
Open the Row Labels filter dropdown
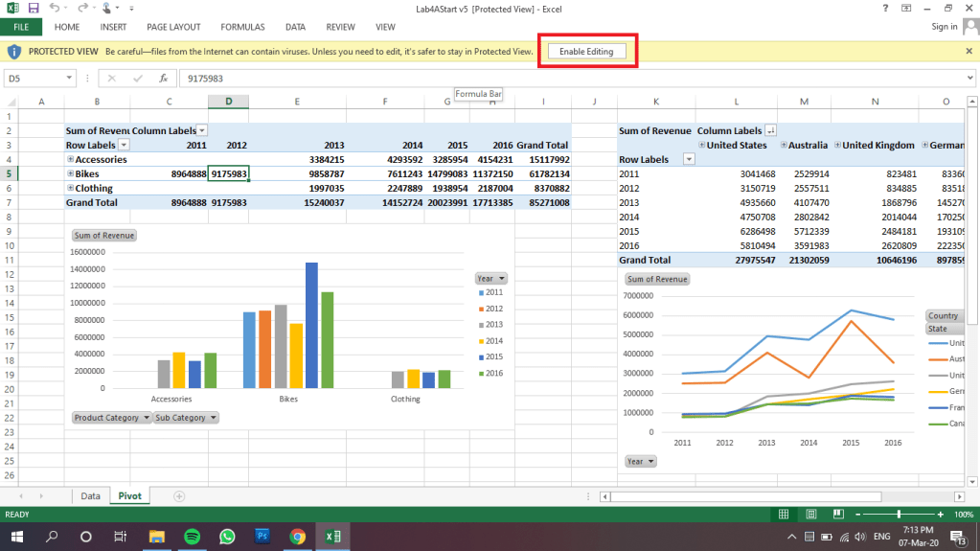[124, 145]
